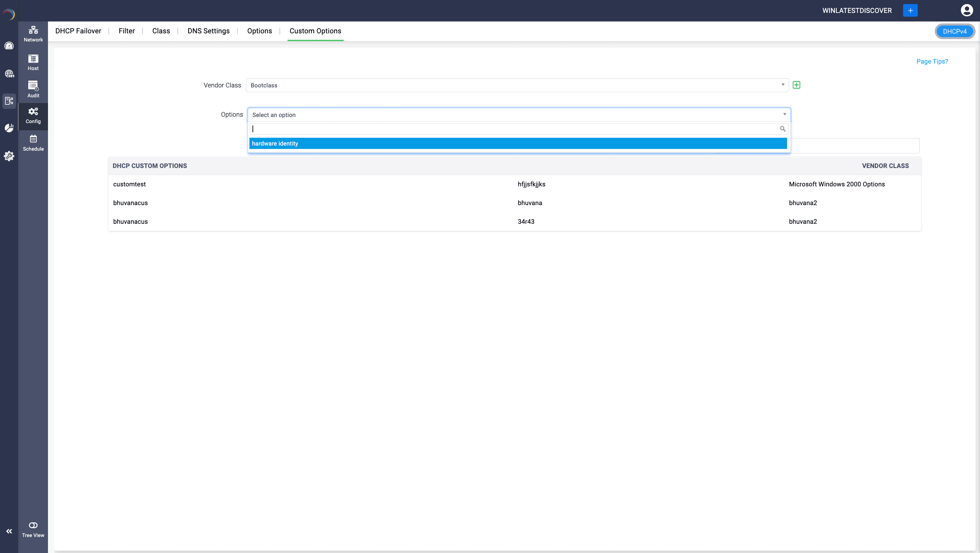Open the Host section
Viewport: 980px width, 553px height.
(33, 62)
